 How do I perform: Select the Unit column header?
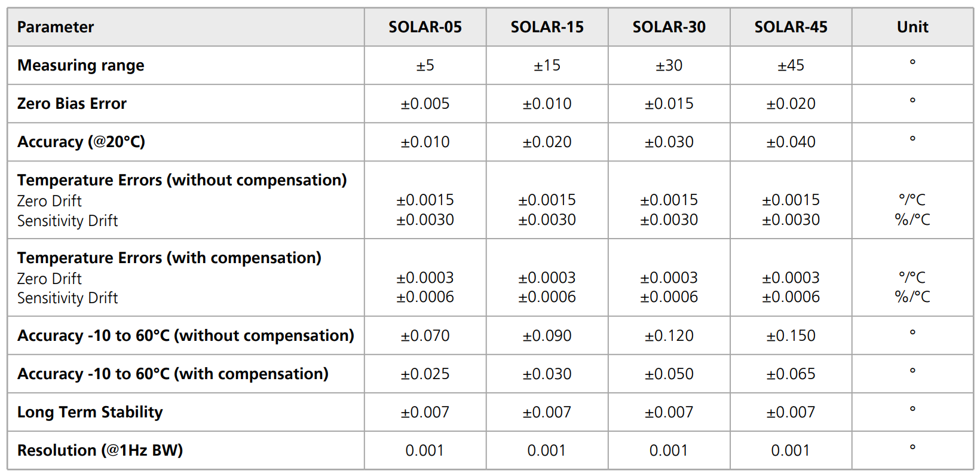click(x=912, y=28)
